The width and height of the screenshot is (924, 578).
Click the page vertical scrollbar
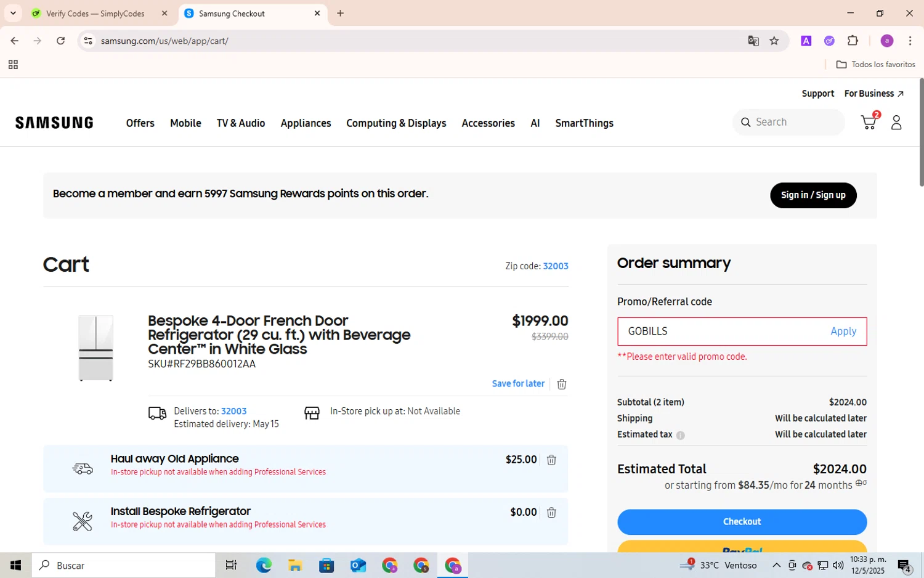921,132
